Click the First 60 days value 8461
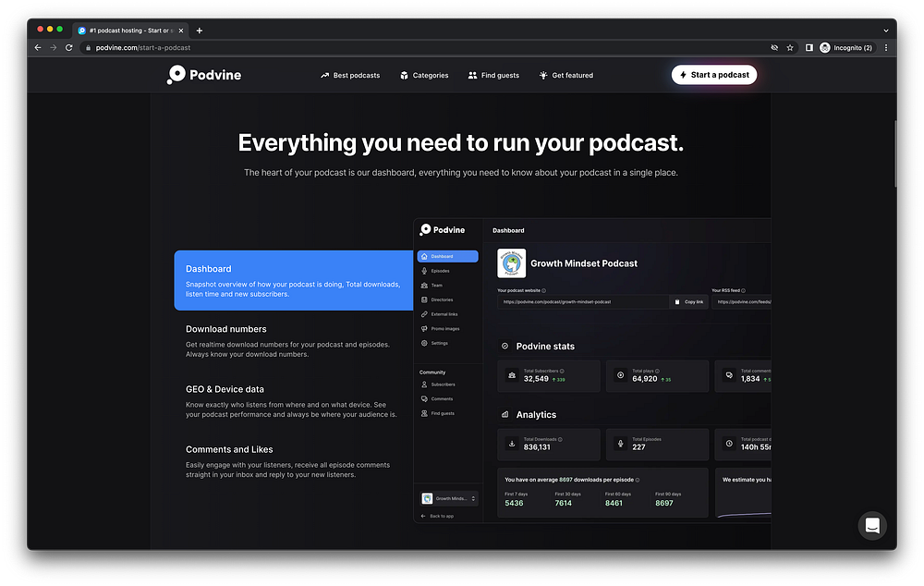 (614, 504)
